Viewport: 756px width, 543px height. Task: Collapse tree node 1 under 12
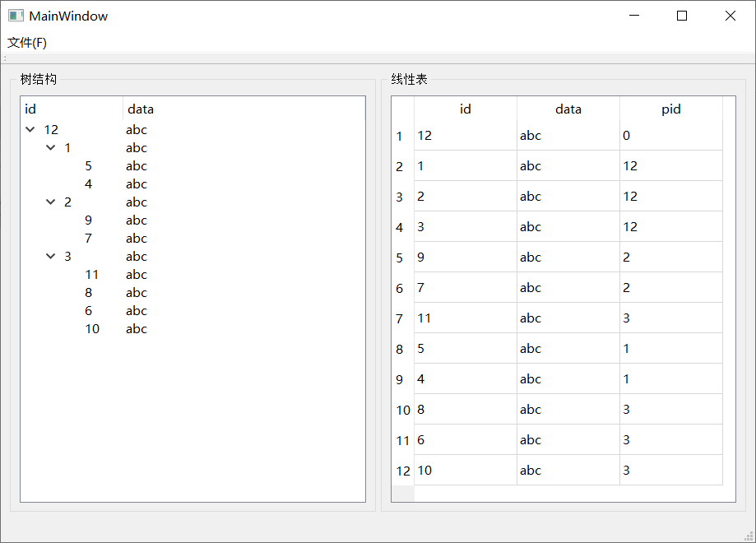pyautogui.click(x=51, y=147)
